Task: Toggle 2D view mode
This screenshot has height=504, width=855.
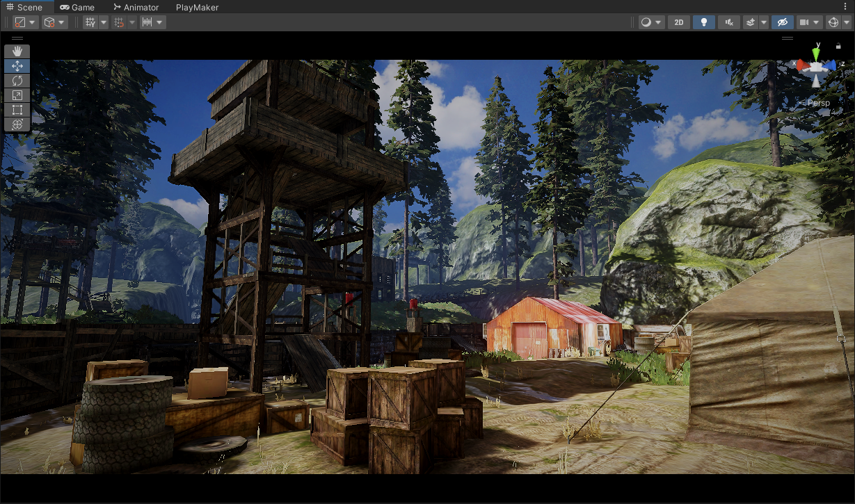Action: pyautogui.click(x=679, y=22)
